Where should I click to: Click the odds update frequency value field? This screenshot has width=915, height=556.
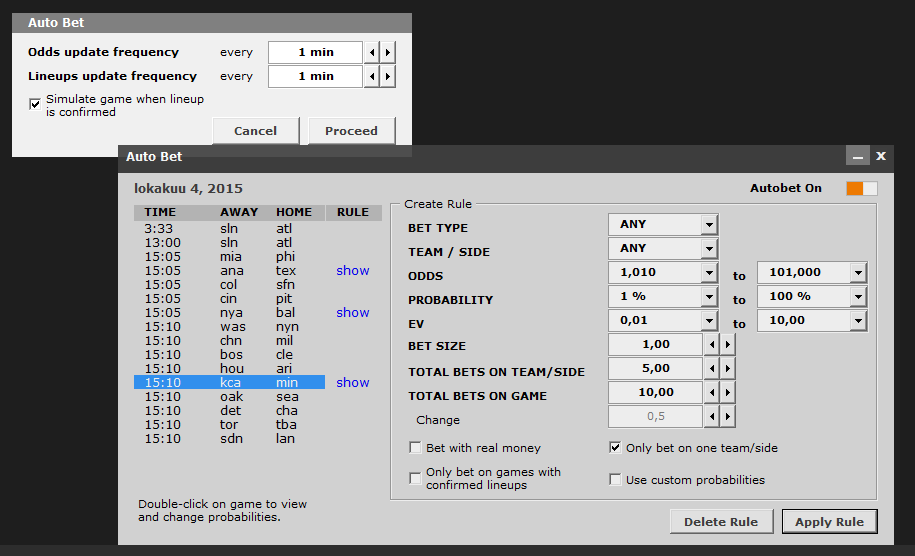[315, 52]
